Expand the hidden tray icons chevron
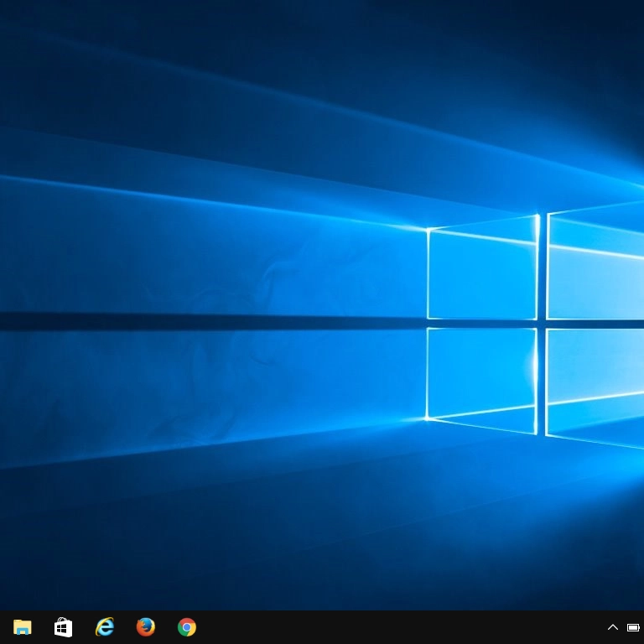The width and height of the screenshot is (644, 644). click(x=613, y=627)
